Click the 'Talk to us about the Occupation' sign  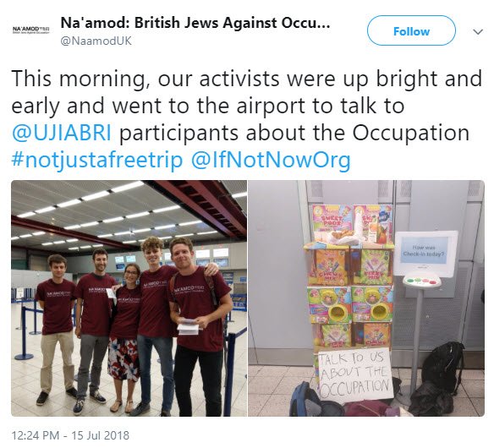[354, 375]
